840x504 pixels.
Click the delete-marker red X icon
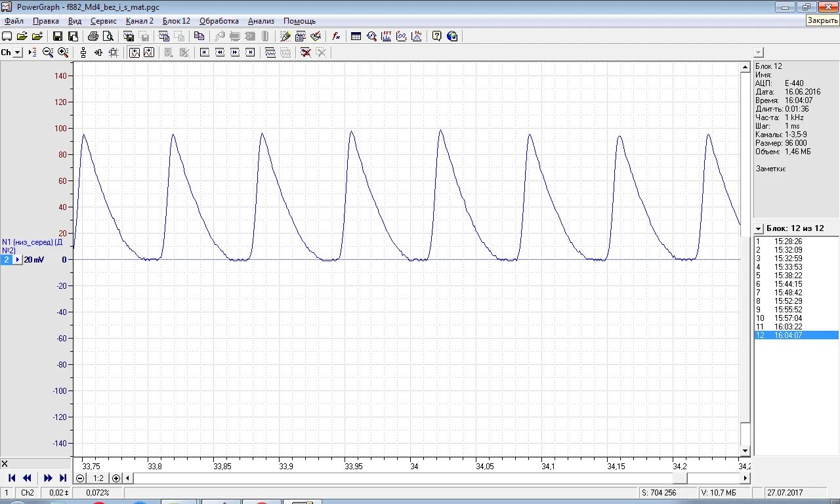pos(306,52)
